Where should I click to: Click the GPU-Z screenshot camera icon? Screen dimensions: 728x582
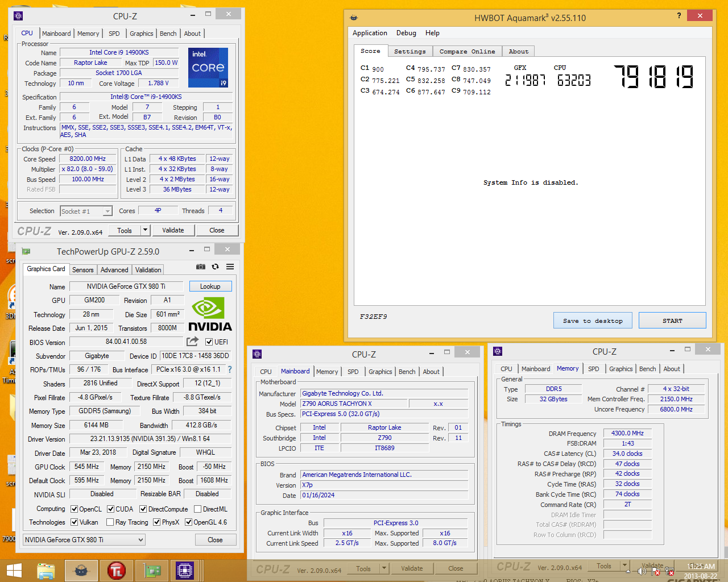click(x=200, y=267)
